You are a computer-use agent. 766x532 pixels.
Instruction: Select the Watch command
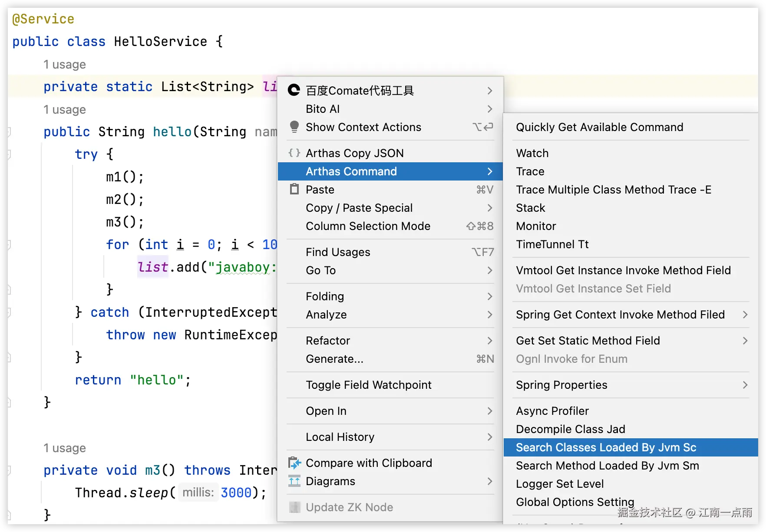[532, 153]
